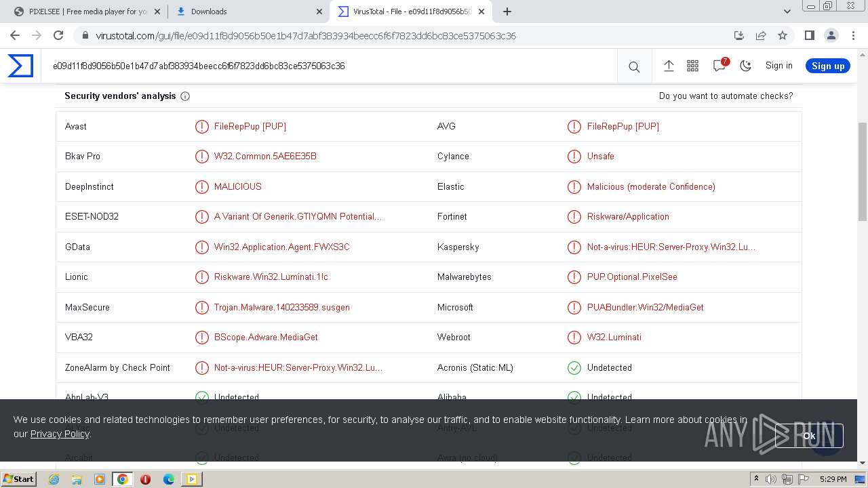Click Malicious (moderate Confidence) text
Screen dimensions: 868x488
click(x=651, y=187)
